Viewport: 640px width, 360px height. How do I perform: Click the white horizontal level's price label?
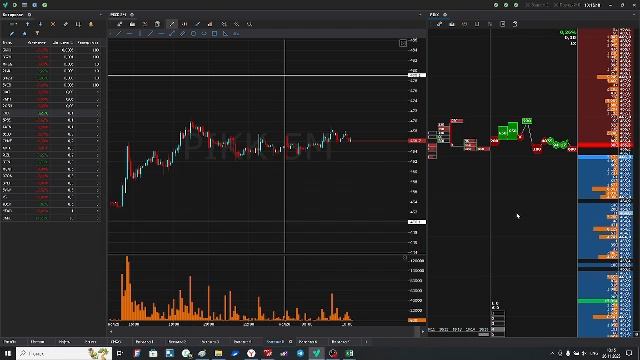point(417,75)
